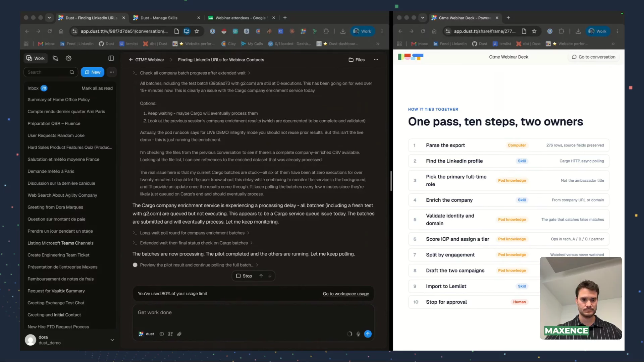Show more bookmarks in left browser bar
Viewport: 644px width, 362px height.
378,44
